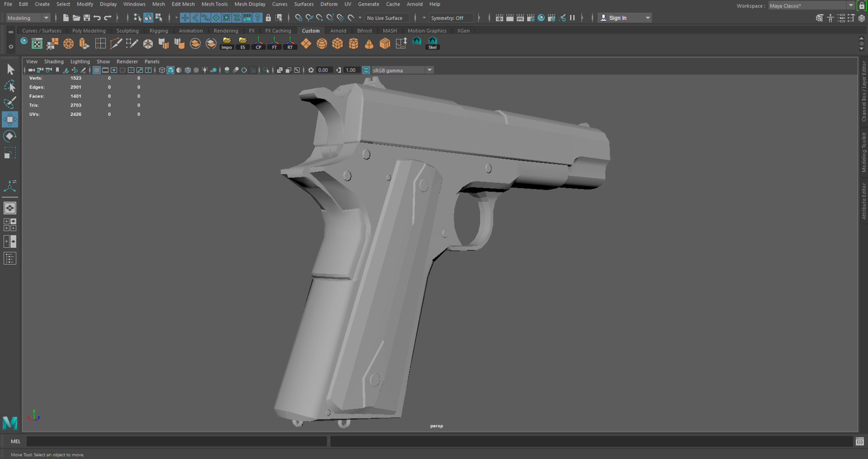Image resolution: width=868 pixels, height=459 pixels.
Task: Click the Impo shelf folder icon
Action: click(x=226, y=43)
